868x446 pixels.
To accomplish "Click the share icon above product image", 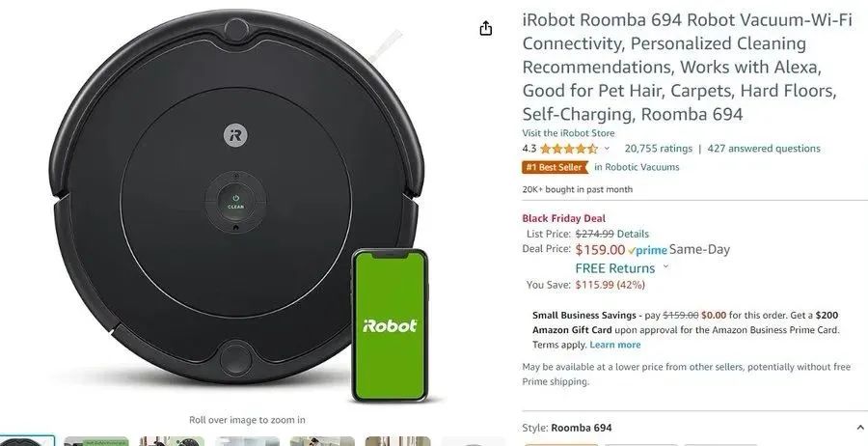I will coord(485,28).
